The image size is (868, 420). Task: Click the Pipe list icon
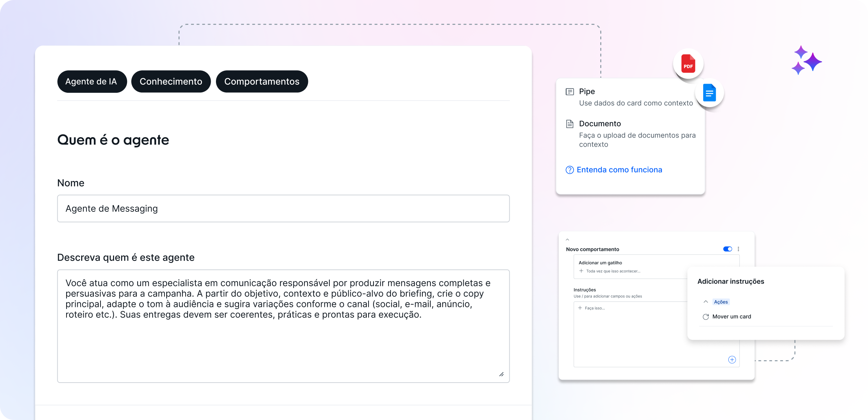coord(570,92)
